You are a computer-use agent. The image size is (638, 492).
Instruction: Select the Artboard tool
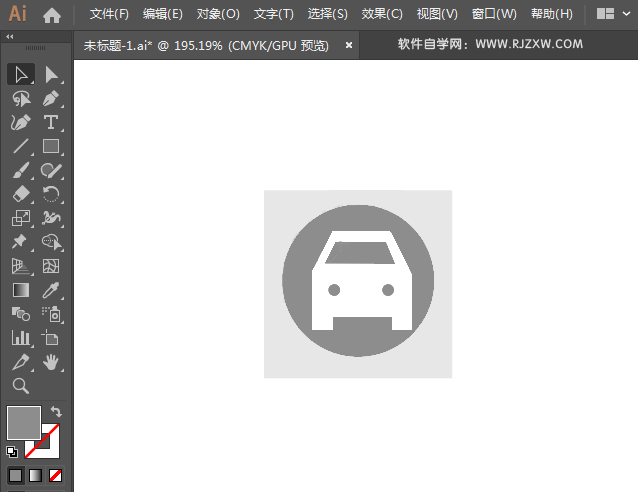pyautogui.click(x=51, y=338)
